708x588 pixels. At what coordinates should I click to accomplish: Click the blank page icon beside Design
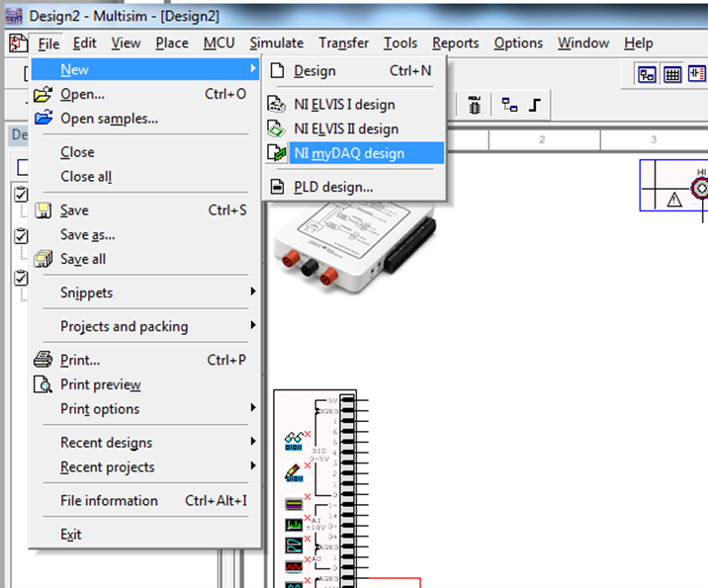(x=277, y=70)
